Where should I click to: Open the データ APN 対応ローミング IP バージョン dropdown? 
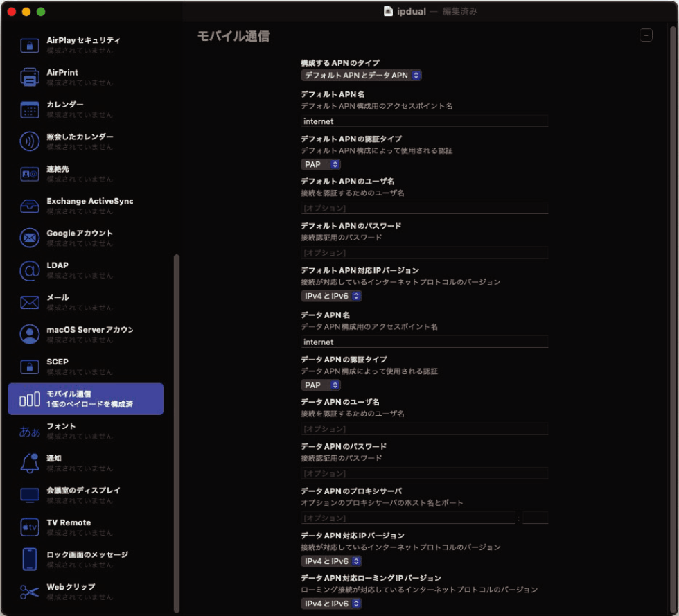pyautogui.click(x=331, y=604)
